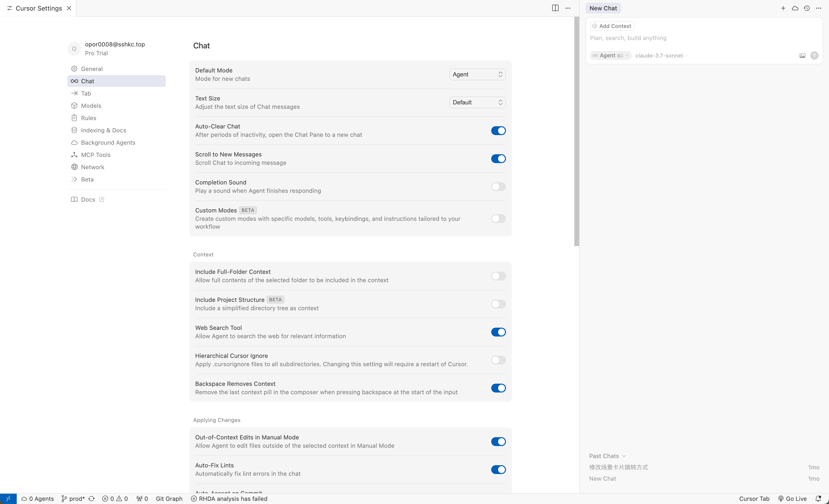This screenshot has width=829, height=504.
Task: Click the image attachment icon in chat input
Action: (802, 56)
